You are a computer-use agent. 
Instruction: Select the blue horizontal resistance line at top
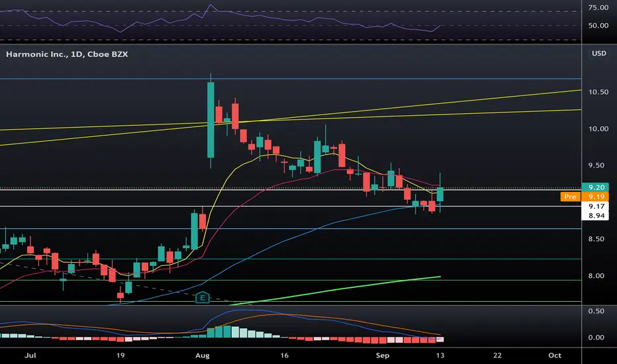pos(291,79)
